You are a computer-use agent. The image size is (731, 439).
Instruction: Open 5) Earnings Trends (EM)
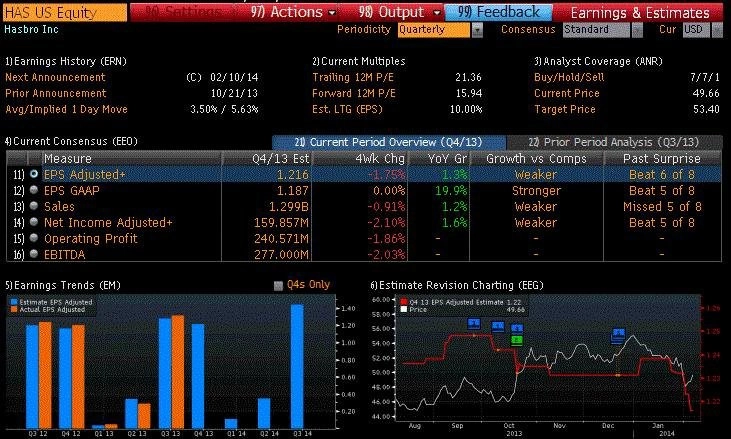tap(62, 285)
